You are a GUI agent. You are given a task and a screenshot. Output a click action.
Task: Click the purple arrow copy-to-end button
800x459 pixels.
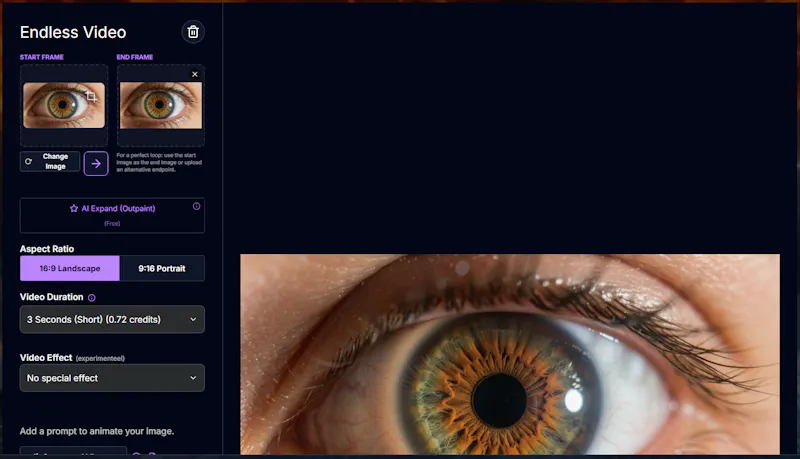[96, 164]
